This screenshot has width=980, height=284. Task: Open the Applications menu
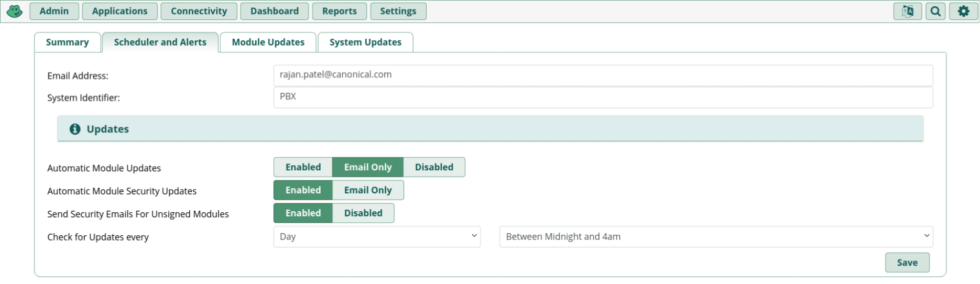(x=119, y=11)
